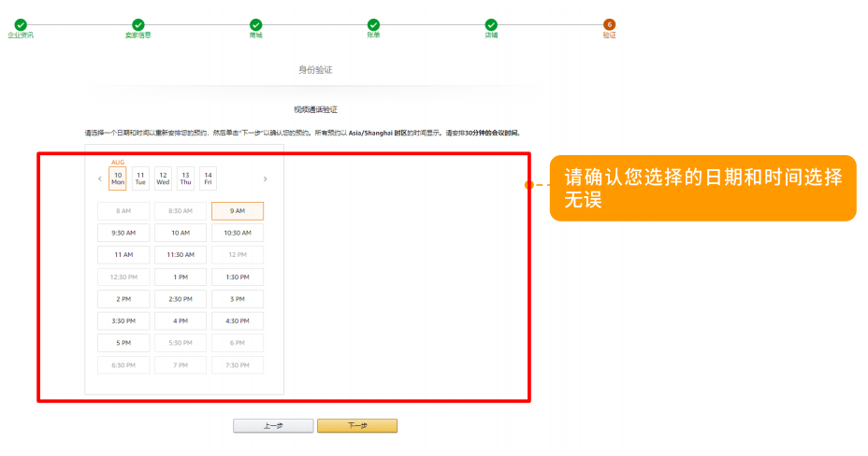Click the 身份验证 page heading
The height and width of the screenshot is (456, 868).
pos(315,70)
